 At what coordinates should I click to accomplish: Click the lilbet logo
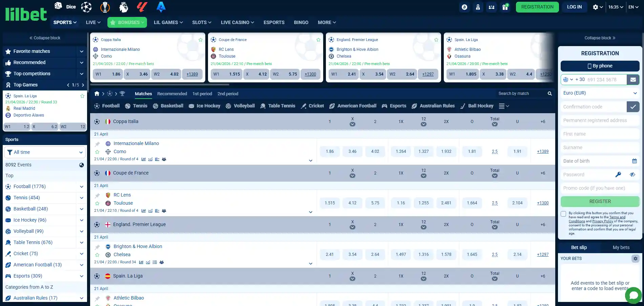26,14
